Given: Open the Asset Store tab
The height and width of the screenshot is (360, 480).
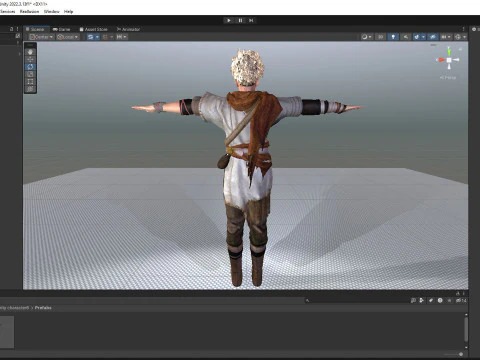Looking at the screenshot, I should 94,29.
